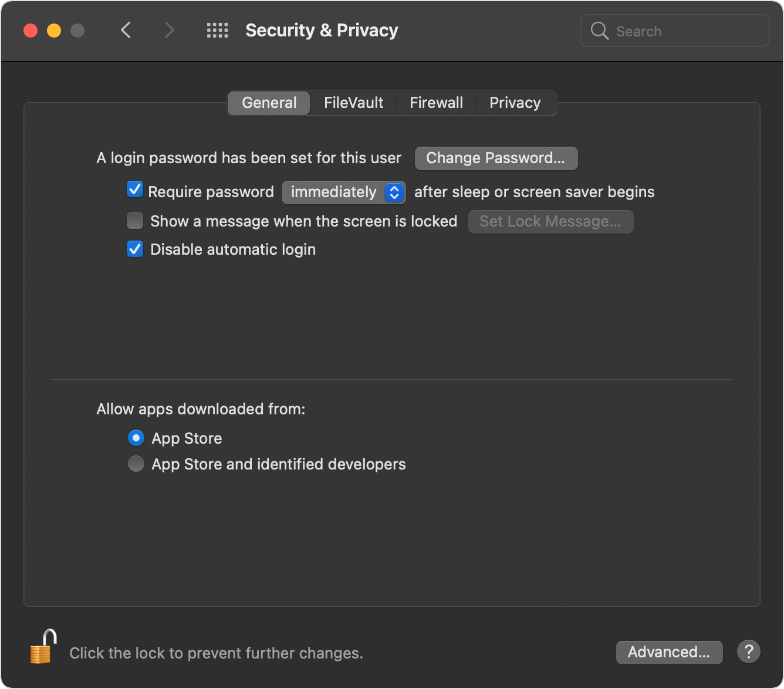Uncheck Require password after sleep
Screen dimensions: 784x689
(134, 189)
